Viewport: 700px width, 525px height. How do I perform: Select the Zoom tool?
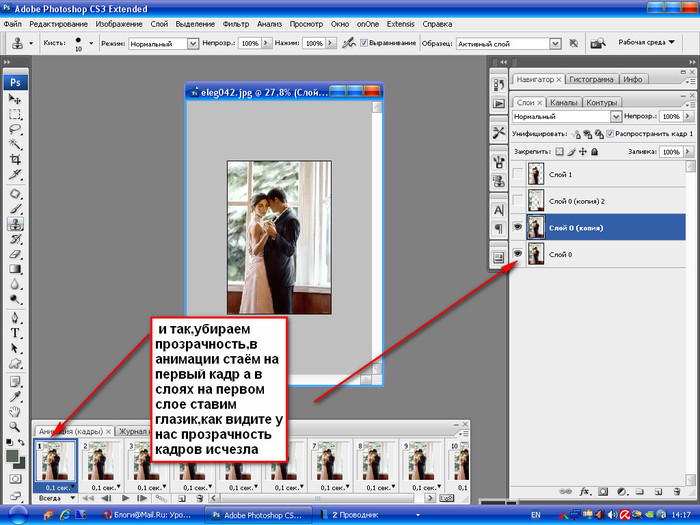[x=15, y=427]
